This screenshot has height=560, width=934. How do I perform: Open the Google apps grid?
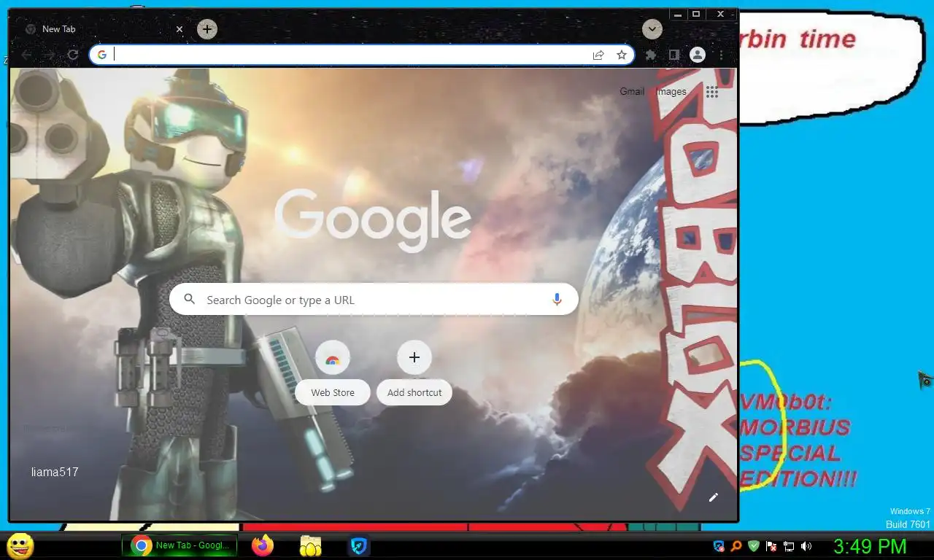[712, 92]
